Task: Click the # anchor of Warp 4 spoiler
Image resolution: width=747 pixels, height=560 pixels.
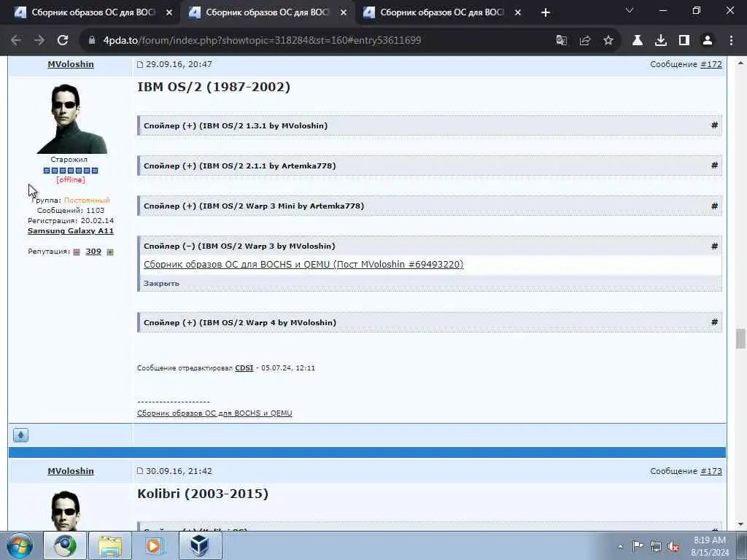Action: tap(714, 322)
